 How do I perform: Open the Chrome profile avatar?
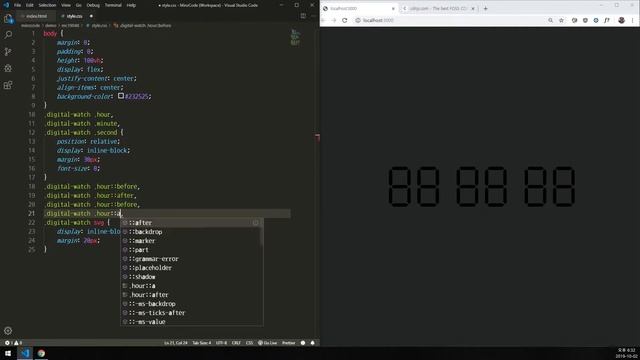click(621, 20)
